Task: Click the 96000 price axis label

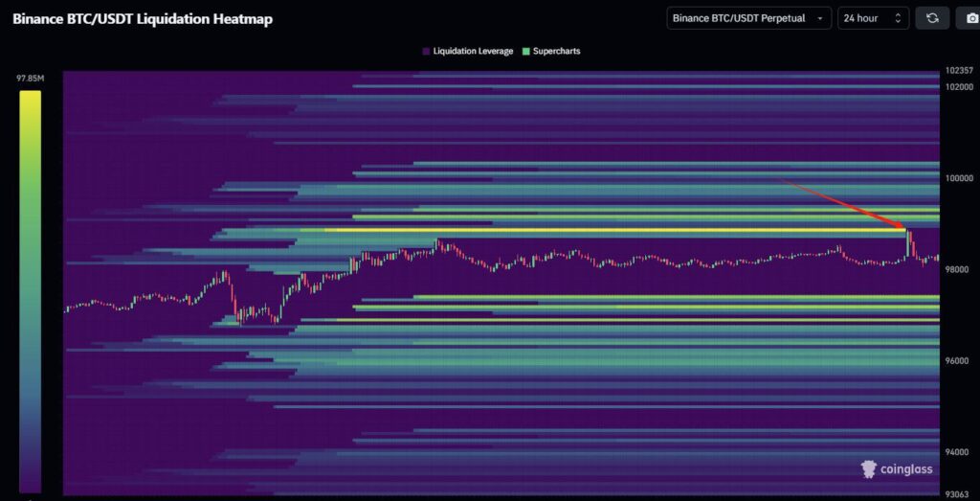Action: [957, 361]
